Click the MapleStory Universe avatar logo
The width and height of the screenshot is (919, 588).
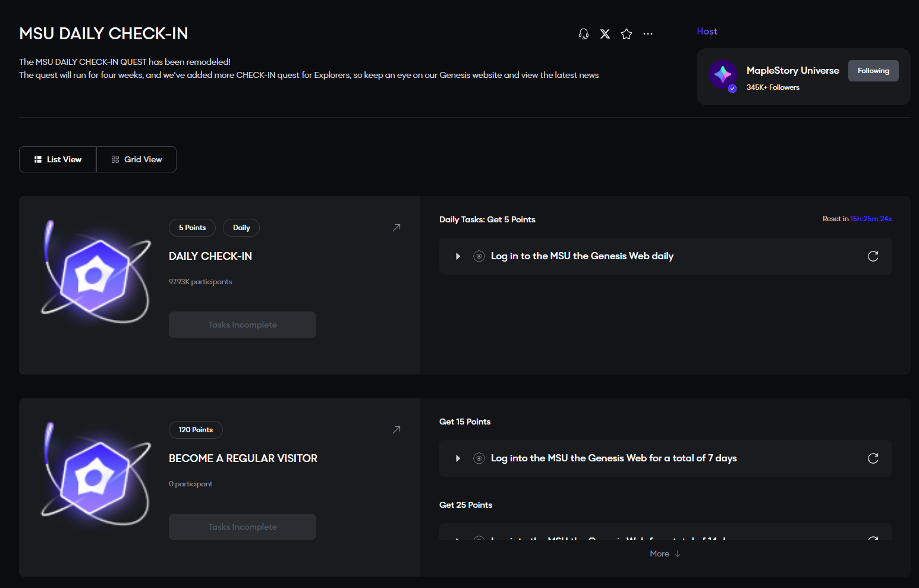pos(723,75)
